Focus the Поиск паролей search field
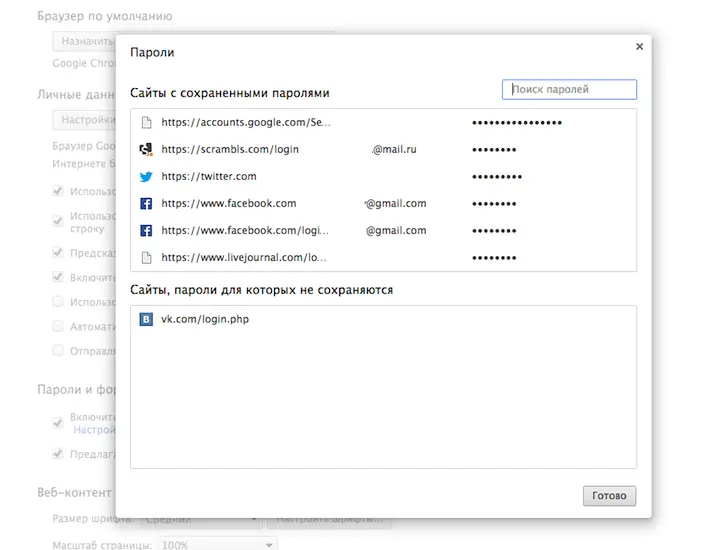This screenshot has width=720, height=550. (569, 90)
